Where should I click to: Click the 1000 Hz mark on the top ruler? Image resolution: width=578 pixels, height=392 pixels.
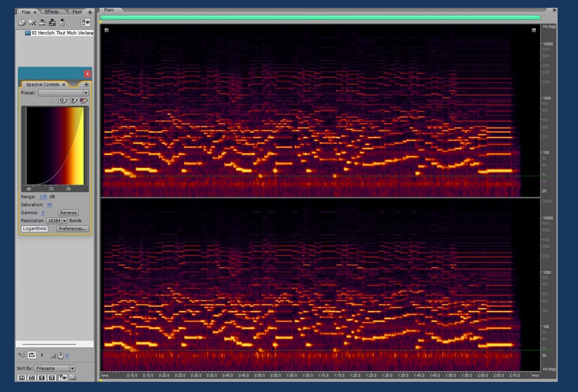(x=547, y=98)
